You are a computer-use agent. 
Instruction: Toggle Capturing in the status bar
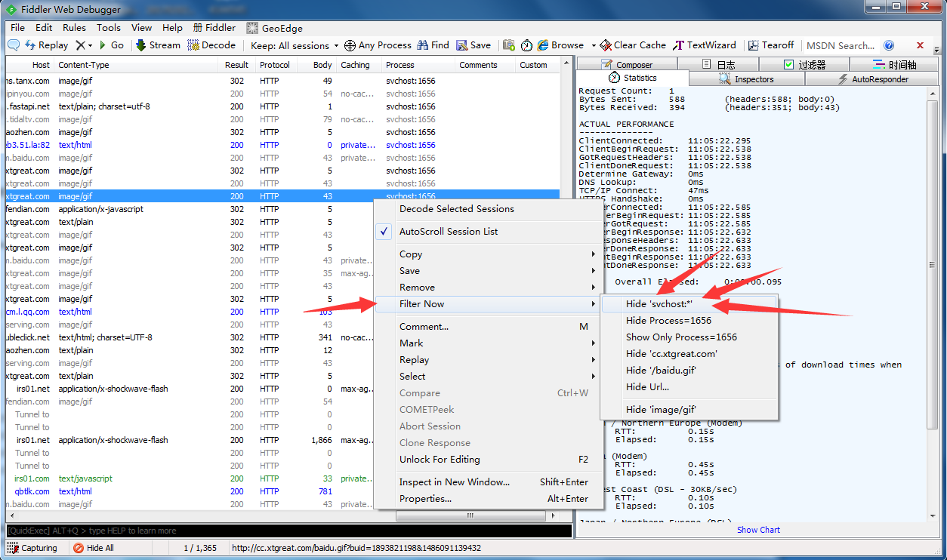coord(32,548)
